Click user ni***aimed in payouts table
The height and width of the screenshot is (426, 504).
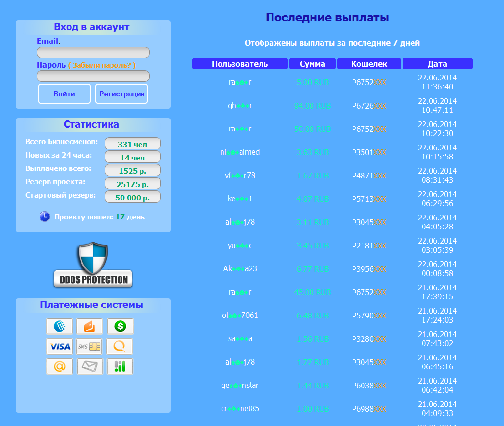240,152
